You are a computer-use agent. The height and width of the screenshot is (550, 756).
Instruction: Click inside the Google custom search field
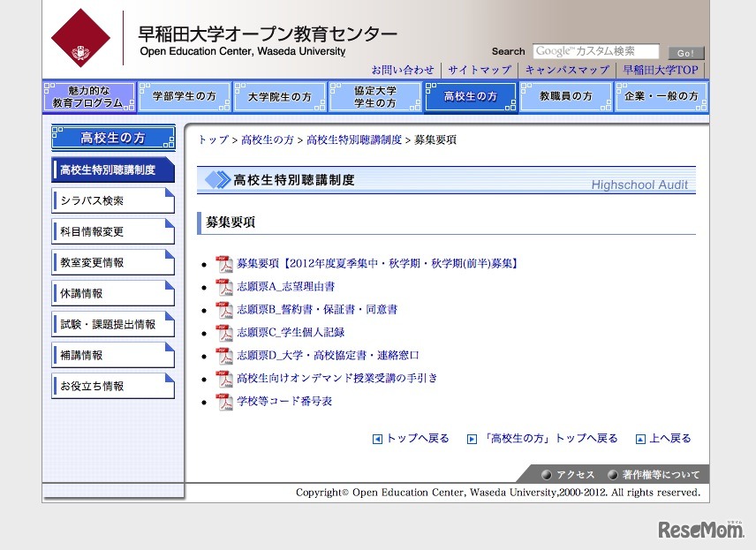click(596, 51)
